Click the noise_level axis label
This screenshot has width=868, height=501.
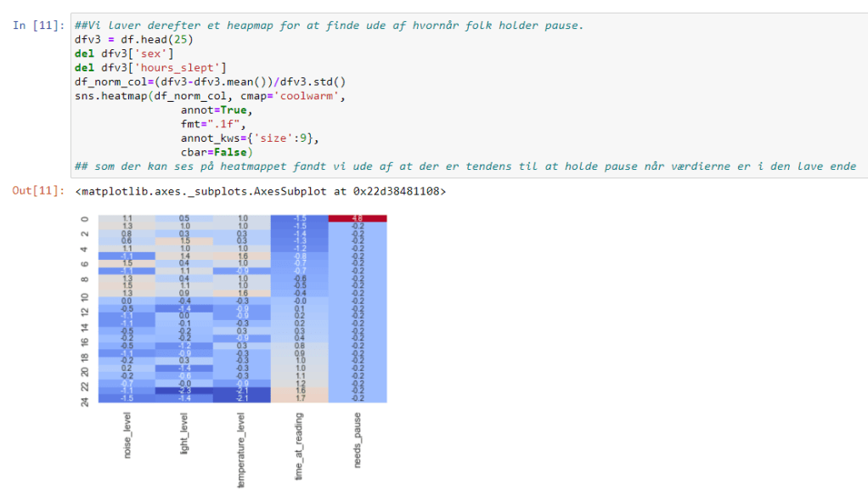(x=127, y=437)
